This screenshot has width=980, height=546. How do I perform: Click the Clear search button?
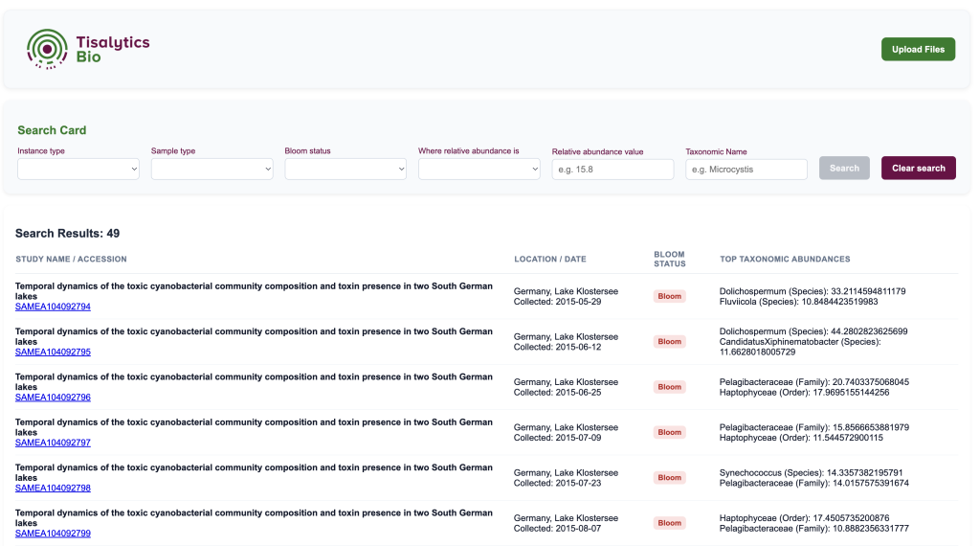918,169
